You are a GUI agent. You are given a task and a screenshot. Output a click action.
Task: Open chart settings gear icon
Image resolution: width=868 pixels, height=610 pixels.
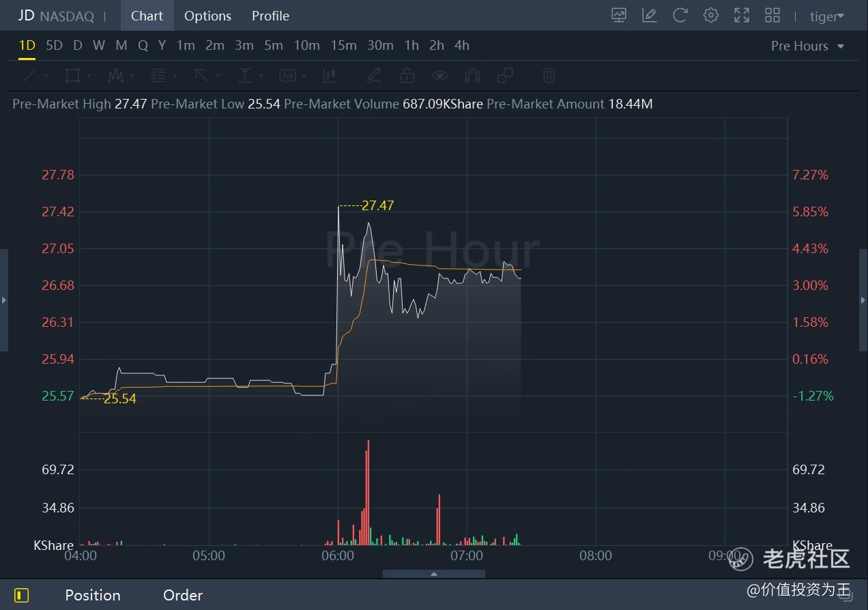pyautogui.click(x=711, y=15)
